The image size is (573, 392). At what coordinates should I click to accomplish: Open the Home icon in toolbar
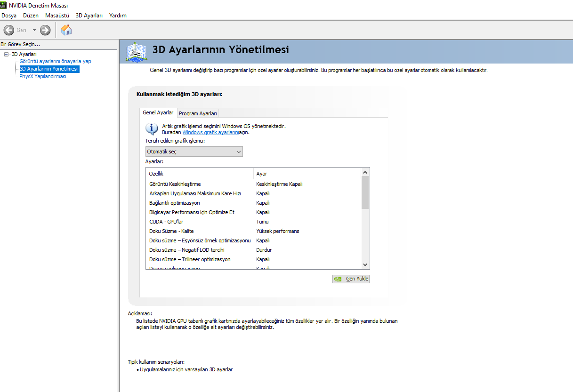pyautogui.click(x=66, y=30)
